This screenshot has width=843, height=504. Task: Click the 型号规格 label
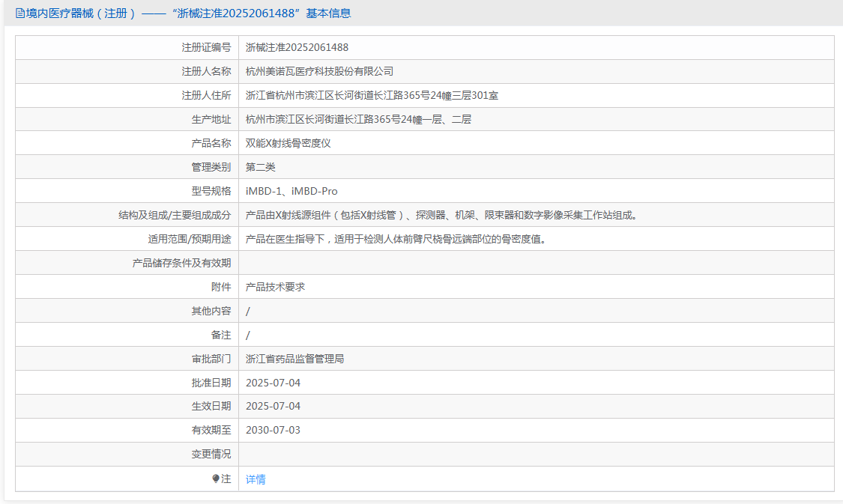coord(211,191)
